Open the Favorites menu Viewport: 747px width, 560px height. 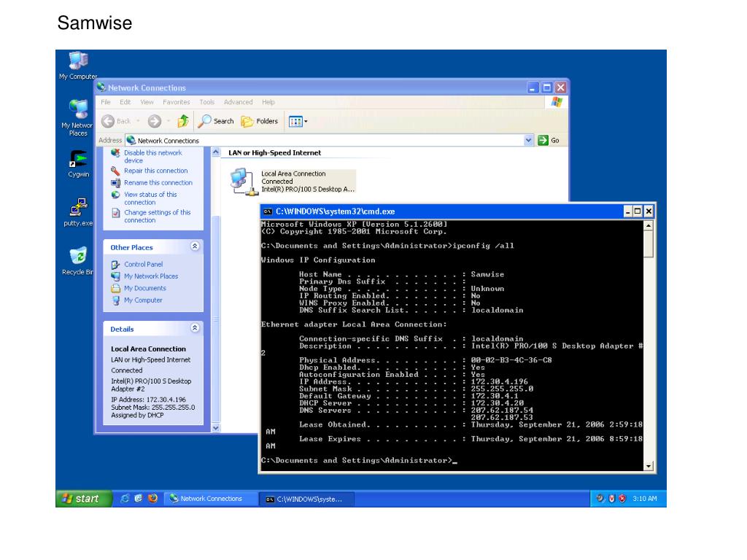pos(177,102)
